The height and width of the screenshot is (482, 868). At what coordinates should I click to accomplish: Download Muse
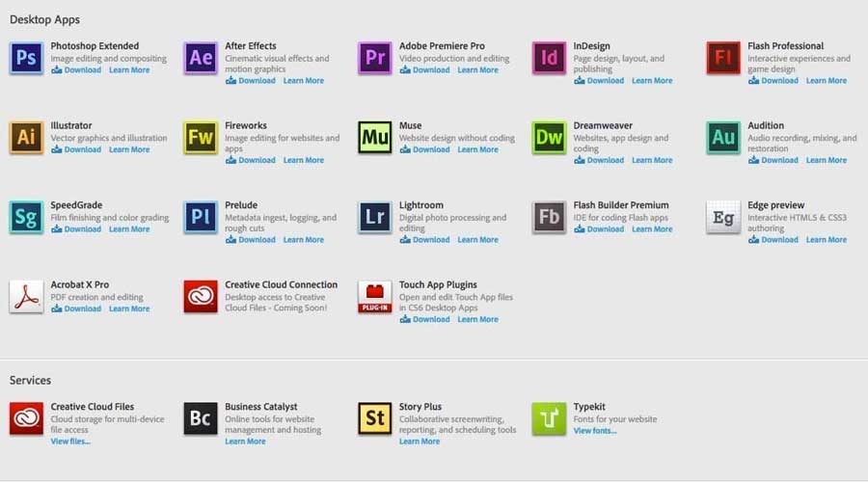click(425, 150)
